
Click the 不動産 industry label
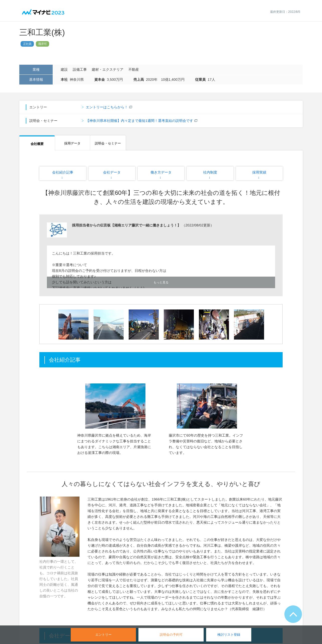(x=134, y=69)
